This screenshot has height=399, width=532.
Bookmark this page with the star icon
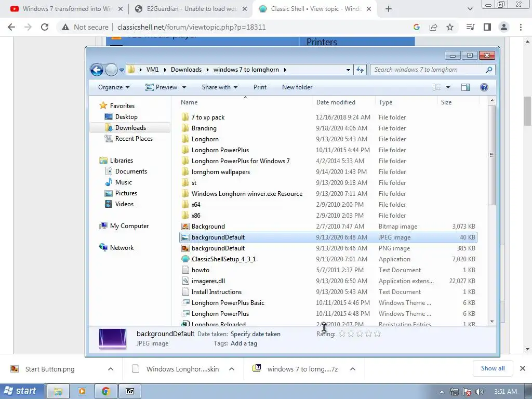[x=450, y=27]
